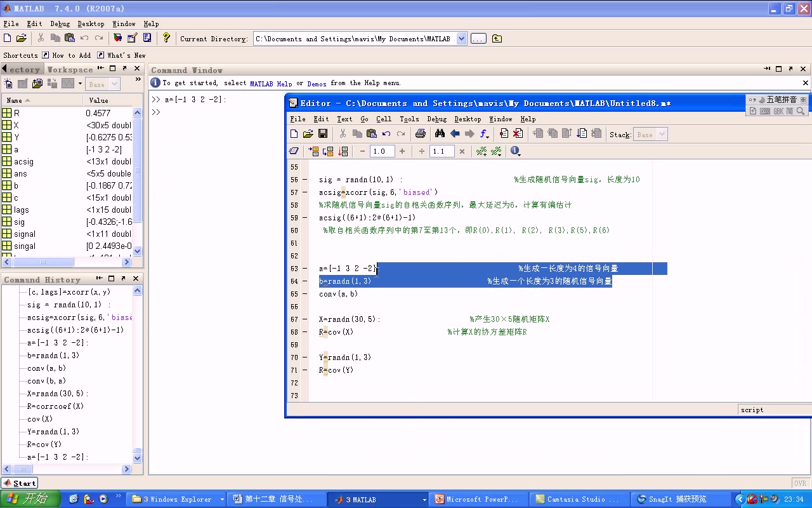Set or clear breakpoint icon in Editor
Screen dimensions: 812x508
pyautogui.click(x=504, y=133)
